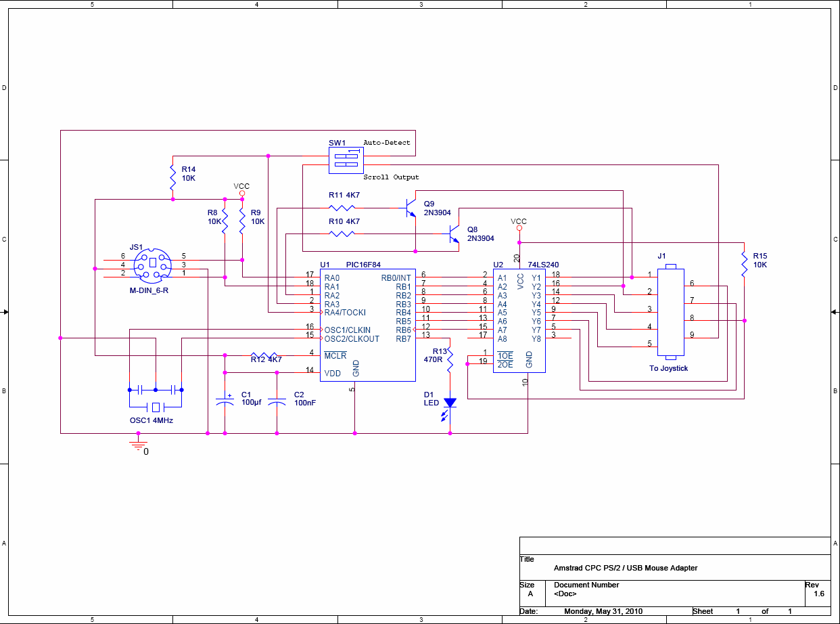Click the revision value 1.6

tap(819, 594)
